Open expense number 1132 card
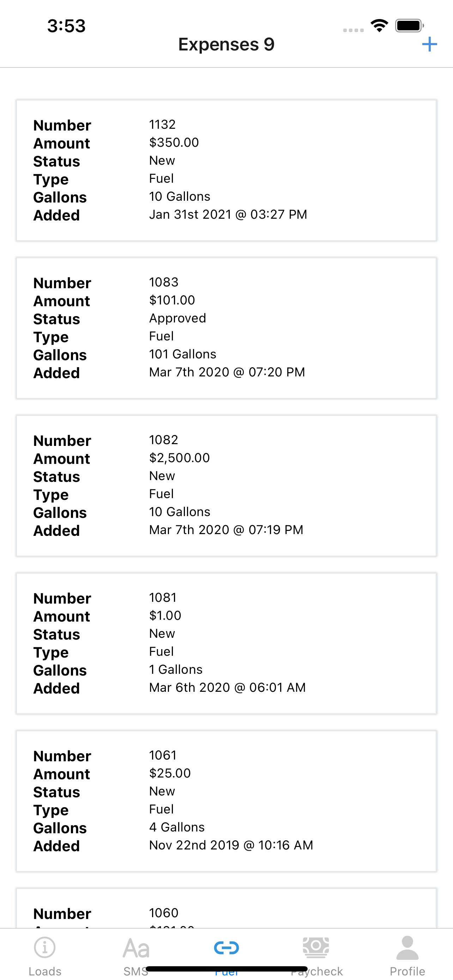Viewport: 453px width, 980px height. (226, 170)
